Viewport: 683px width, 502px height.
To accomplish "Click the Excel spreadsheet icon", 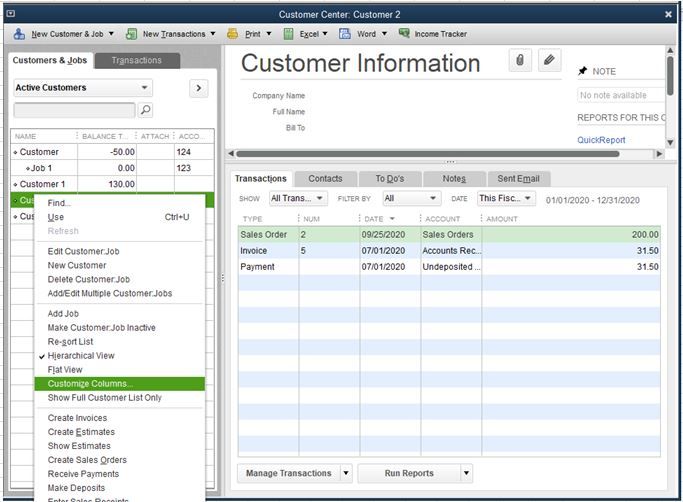I will coord(288,34).
